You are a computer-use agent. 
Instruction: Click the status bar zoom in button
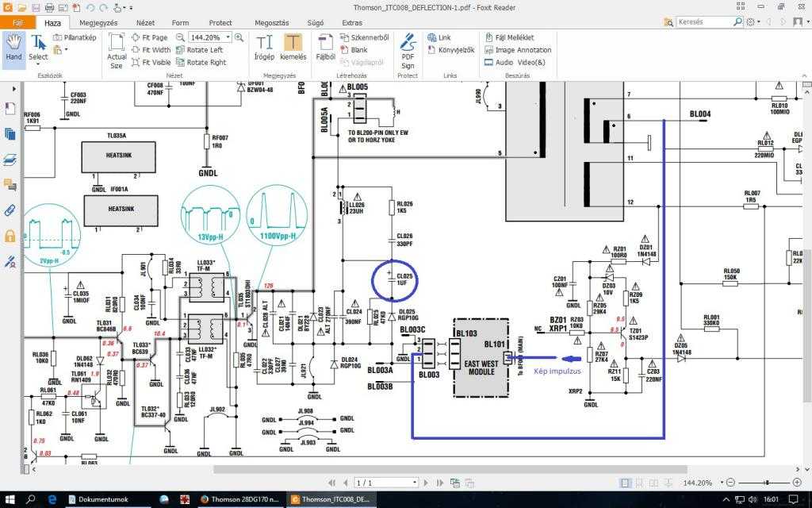tap(797, 483)
